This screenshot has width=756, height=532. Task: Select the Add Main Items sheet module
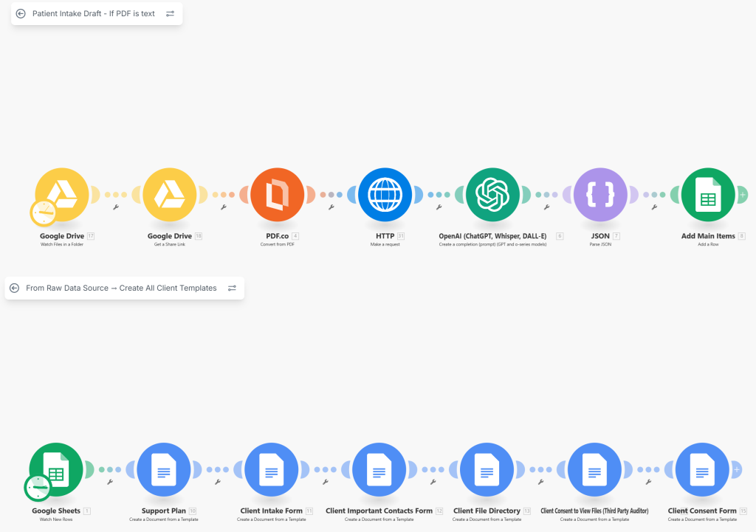[x=708, y=195]
